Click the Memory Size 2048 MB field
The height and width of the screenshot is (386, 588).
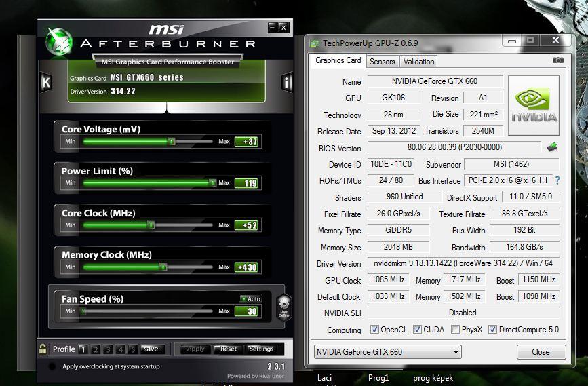[x=398, y=247]
